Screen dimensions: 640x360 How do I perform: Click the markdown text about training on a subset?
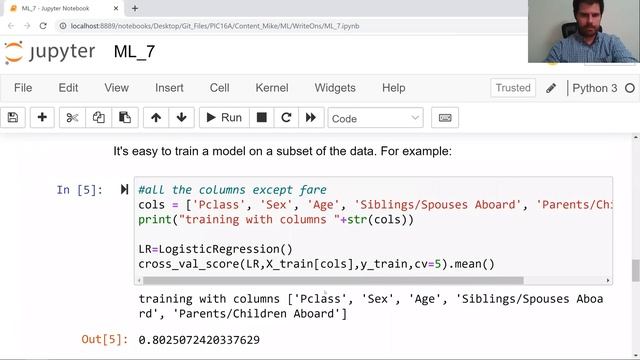[x=282, y=151]
